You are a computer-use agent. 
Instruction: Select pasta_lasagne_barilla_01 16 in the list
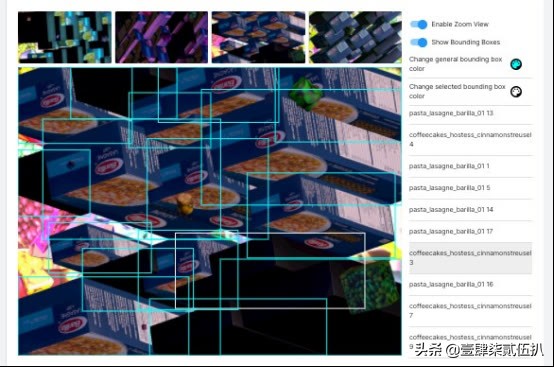pos(470,285)
